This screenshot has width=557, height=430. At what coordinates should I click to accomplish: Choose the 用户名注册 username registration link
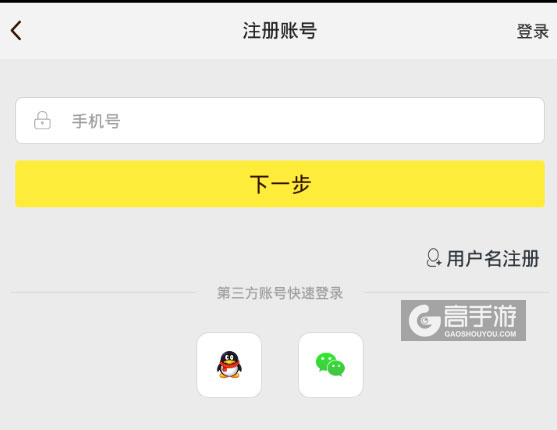(493, 258)
